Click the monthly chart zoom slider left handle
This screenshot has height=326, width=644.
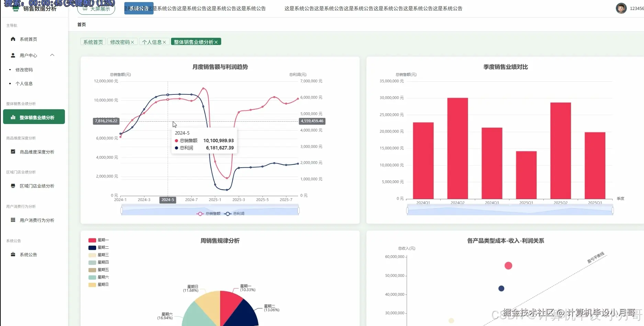point(122,210)
